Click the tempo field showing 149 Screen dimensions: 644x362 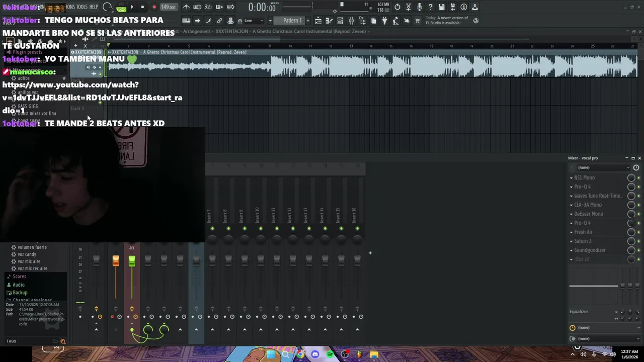tap(169, 7)
